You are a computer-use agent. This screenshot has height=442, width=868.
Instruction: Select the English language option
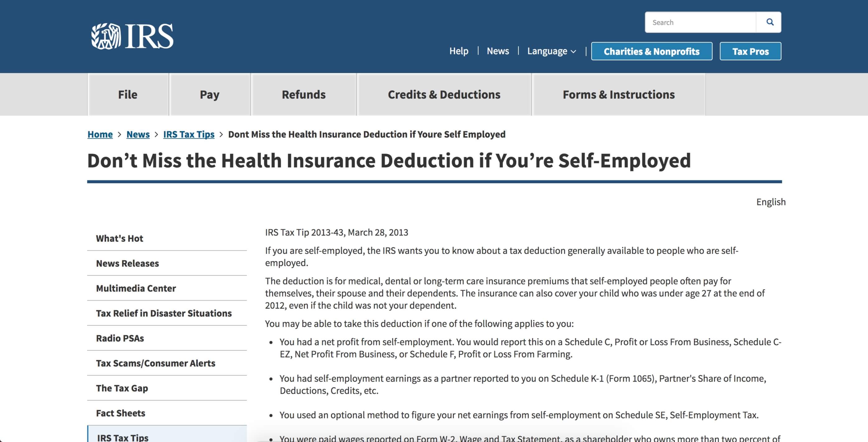click(x=771, y=202)
